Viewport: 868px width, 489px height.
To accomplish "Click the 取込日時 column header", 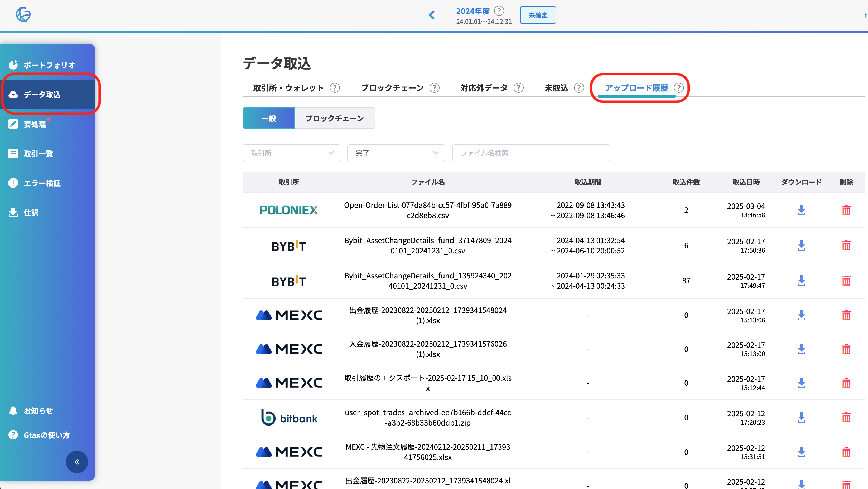I will pos(746,182).
